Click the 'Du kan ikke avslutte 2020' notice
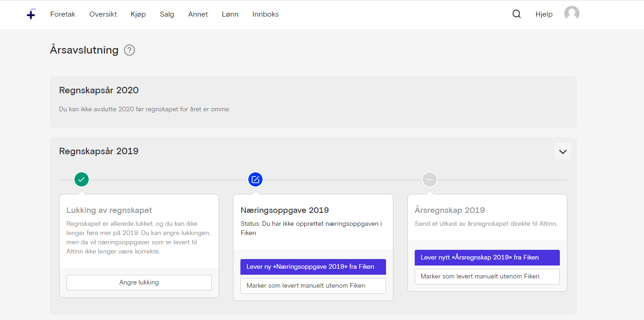Viewport: 644px width, 320px height. tap(145, 109)
